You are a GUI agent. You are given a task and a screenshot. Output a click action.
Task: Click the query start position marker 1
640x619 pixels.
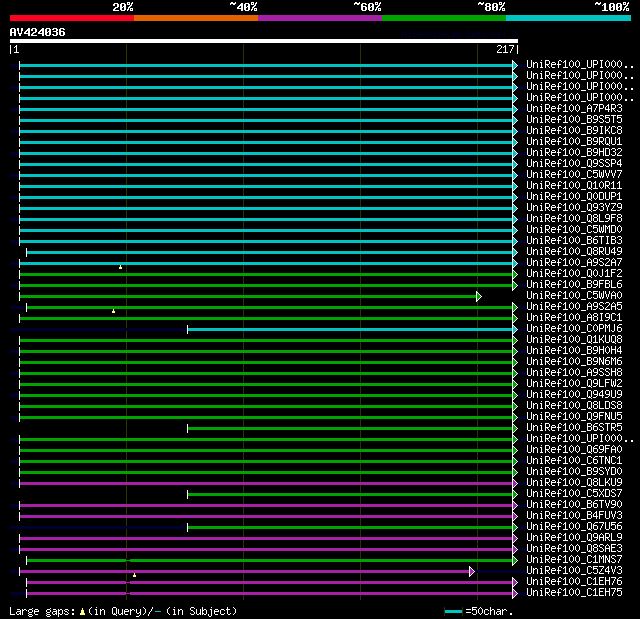16,49
